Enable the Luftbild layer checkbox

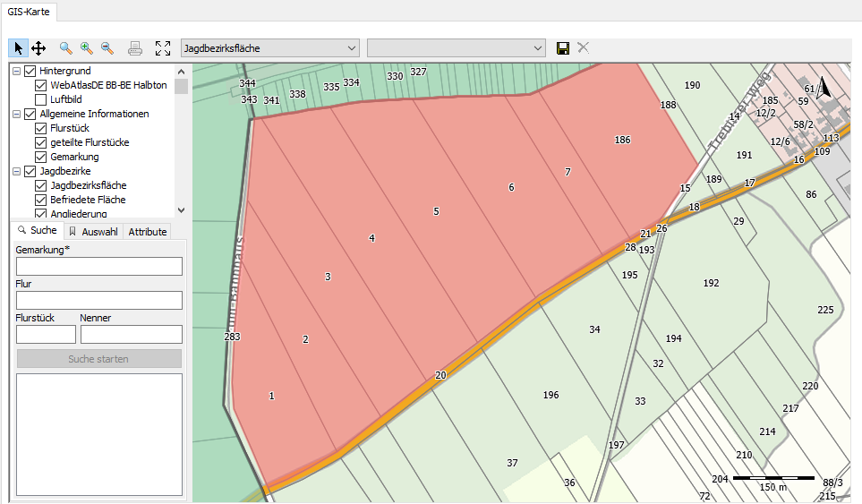[x=41, y=99]
